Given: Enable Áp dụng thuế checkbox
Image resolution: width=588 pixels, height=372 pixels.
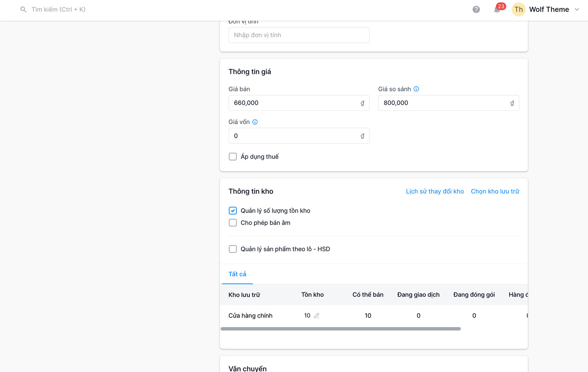Looking at the screenshot, I should 233,157.
